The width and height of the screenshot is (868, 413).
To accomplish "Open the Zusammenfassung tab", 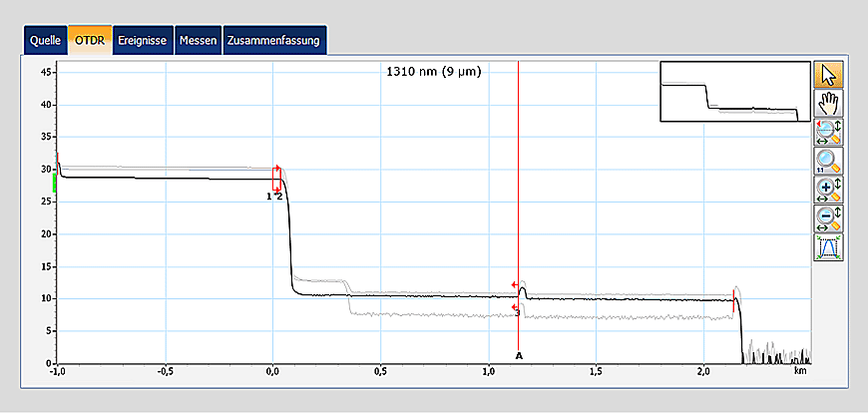I will tap(273, 41).
